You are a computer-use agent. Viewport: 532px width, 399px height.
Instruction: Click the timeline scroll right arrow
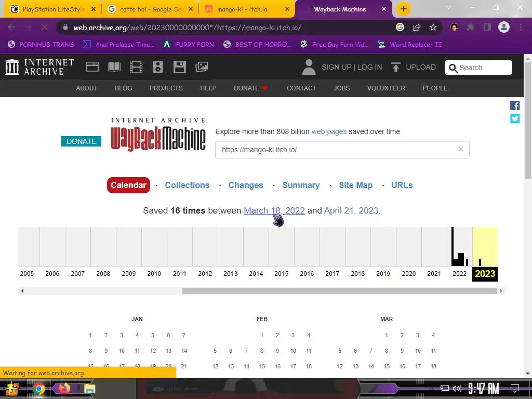point(501,291)
